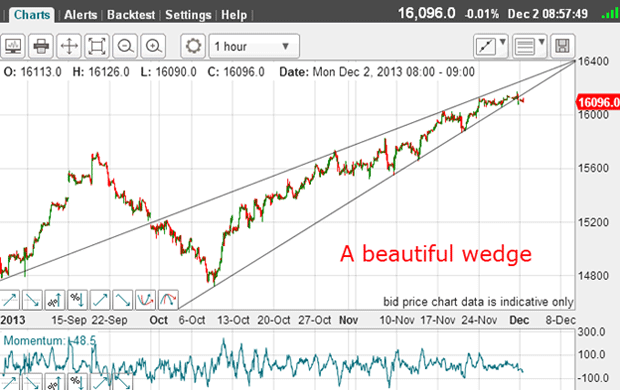
Task: Open chart settings gear icon
Action: (x=193, y=46)
